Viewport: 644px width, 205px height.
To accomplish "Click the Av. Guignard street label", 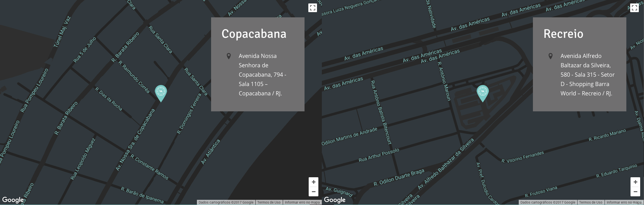I will coord(339,191).
